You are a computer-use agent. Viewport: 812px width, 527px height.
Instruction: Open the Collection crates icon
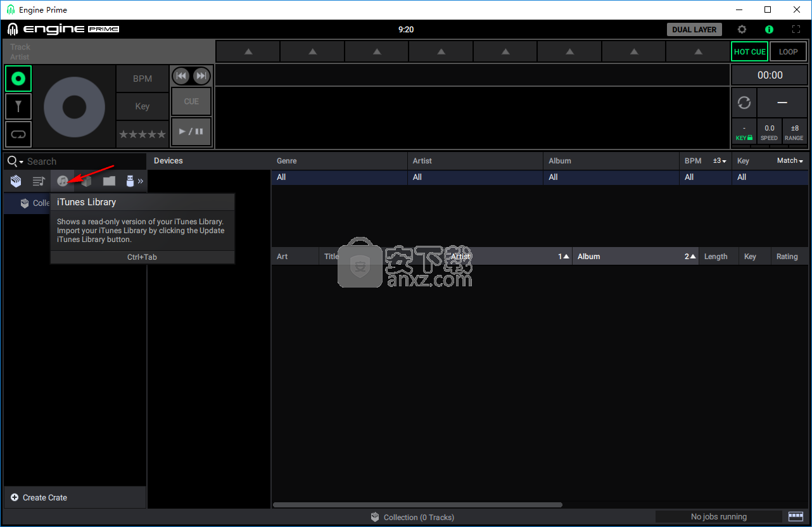(16, 181)
